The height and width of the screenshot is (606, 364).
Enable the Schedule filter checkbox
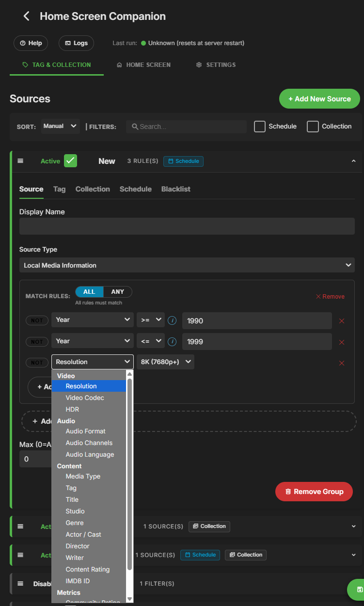(260, 127)
